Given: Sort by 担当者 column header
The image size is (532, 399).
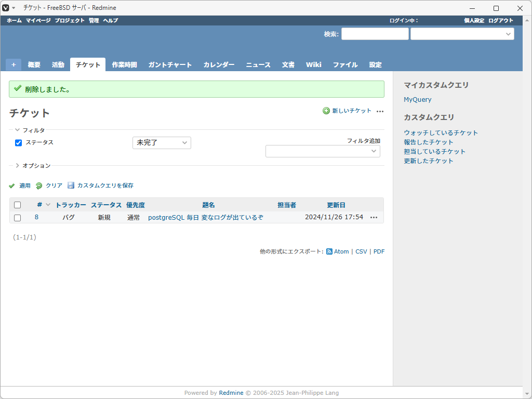Looking at the screenshot, I should point(287,205).
